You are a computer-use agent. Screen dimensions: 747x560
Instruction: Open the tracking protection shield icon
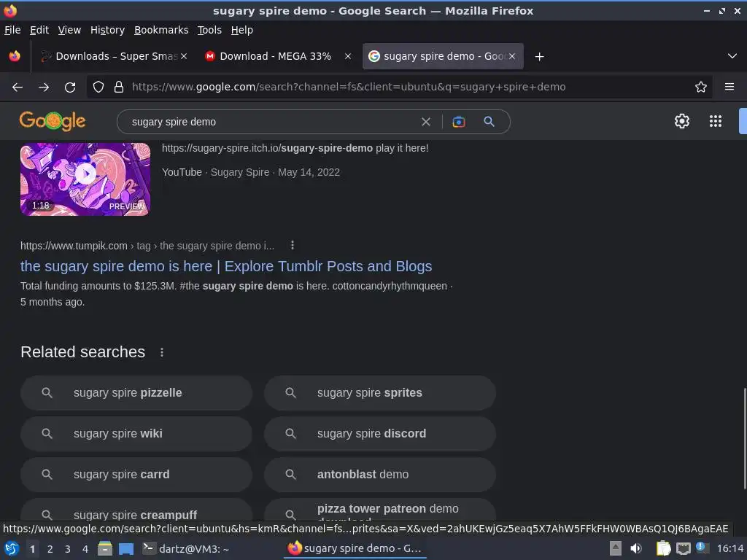coord(98,87)
